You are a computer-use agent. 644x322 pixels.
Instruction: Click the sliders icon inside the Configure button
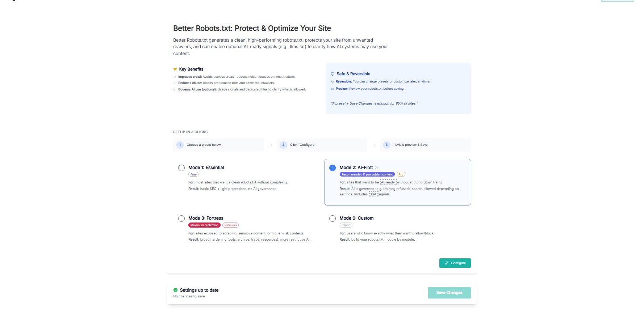(x=447, y=263)
